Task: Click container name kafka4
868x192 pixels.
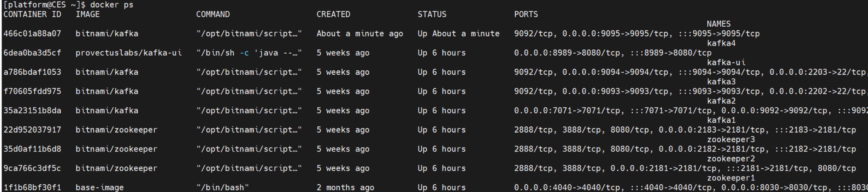Action: pyautogui.click(x=721, y=43)
